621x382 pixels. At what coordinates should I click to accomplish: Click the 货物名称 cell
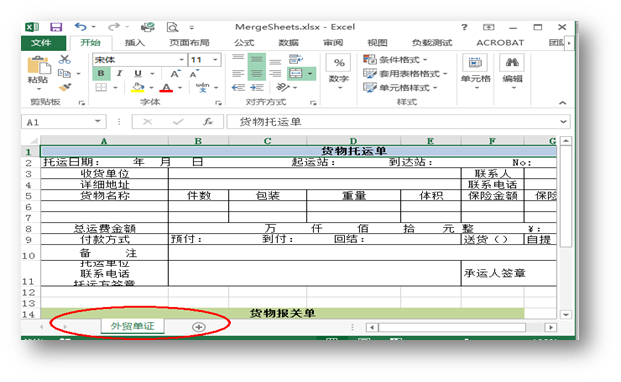coord(105,196)
